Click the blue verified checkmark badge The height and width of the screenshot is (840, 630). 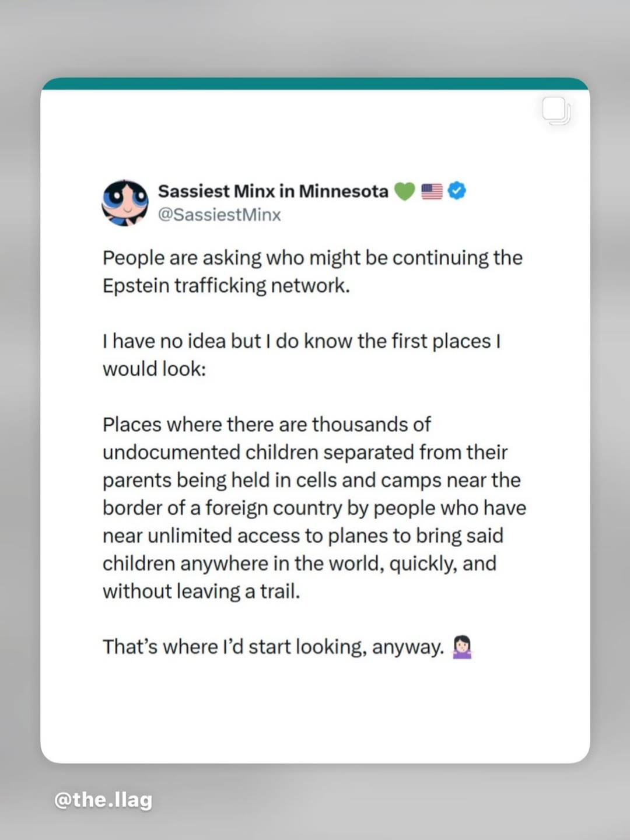coord(457,191)
